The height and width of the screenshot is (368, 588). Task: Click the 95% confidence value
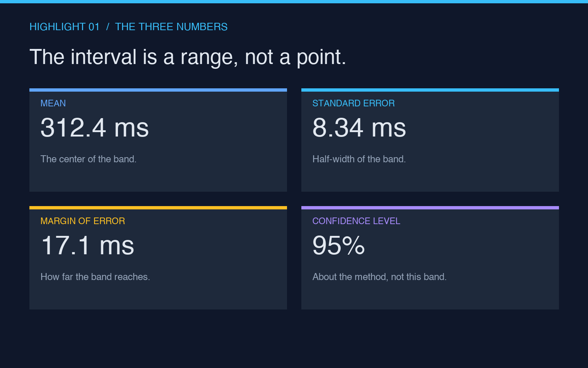click(338, 245)
